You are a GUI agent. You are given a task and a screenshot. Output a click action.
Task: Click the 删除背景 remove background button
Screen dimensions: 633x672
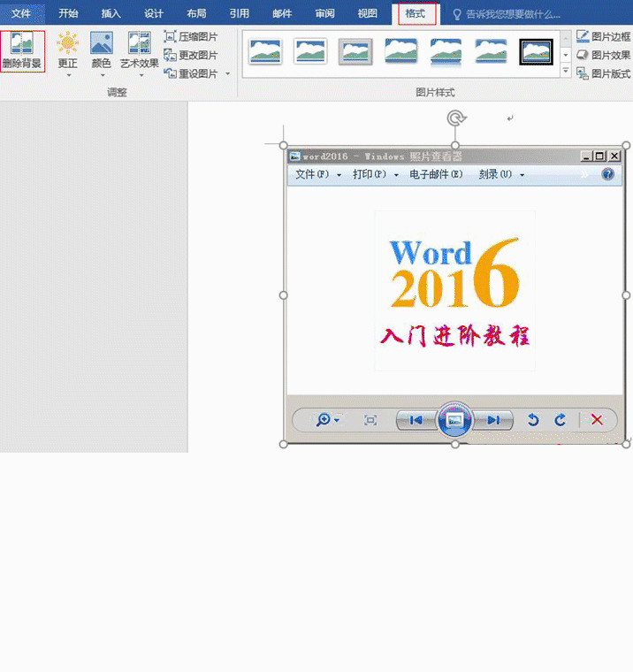(x=22, y=51)
